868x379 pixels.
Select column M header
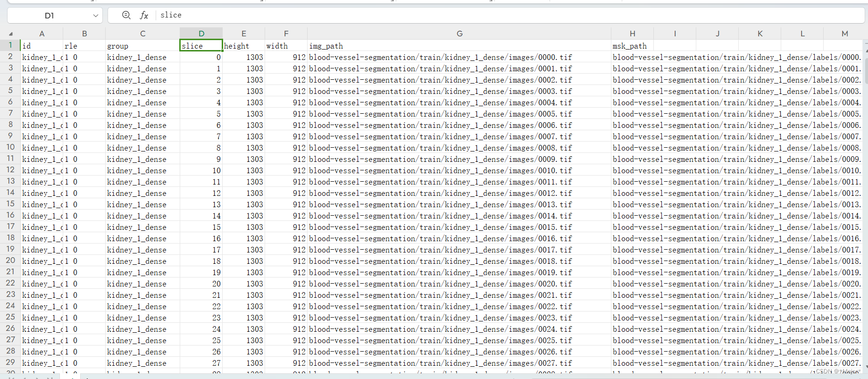(844, 34)
